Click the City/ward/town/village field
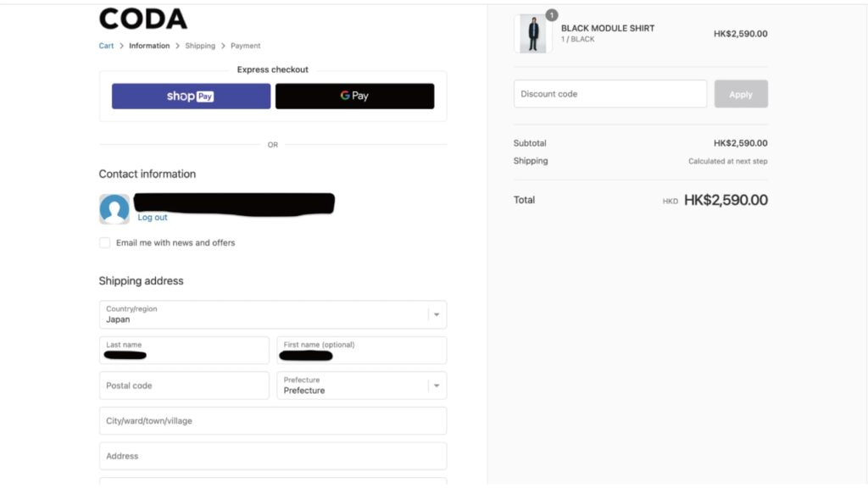This screenshot has width=868, height=488. [273, 421]
